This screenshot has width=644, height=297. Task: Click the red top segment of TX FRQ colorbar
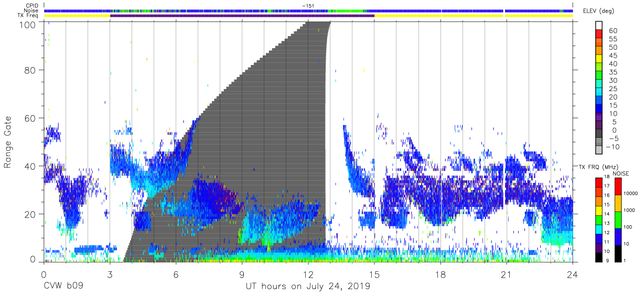tap(599, 182)
